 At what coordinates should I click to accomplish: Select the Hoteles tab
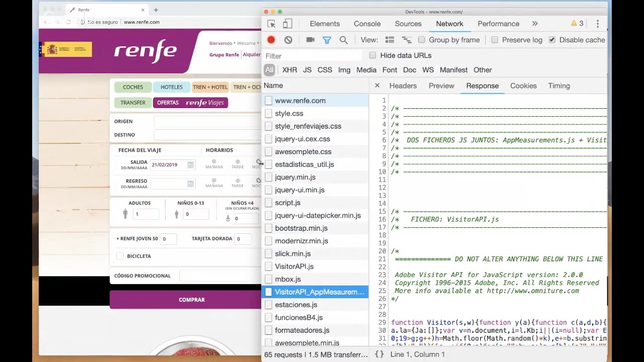pyautogui.click(x=172, y=87)
